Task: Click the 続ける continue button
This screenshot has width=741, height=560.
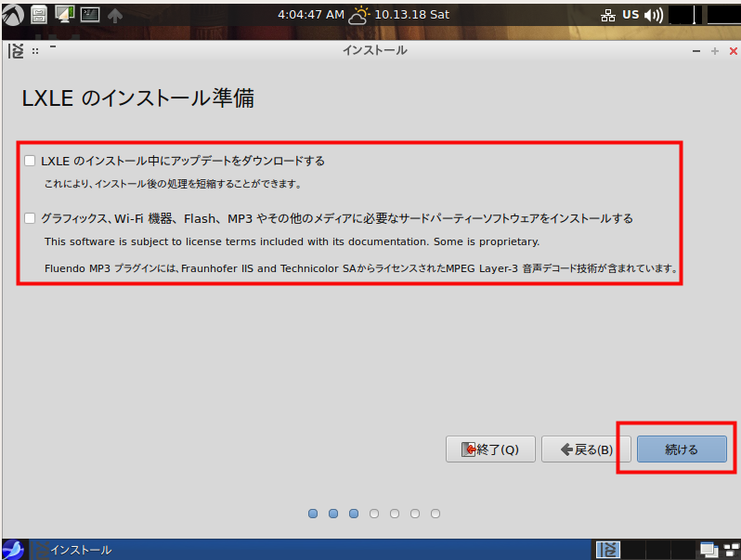Action: (682, 449)
